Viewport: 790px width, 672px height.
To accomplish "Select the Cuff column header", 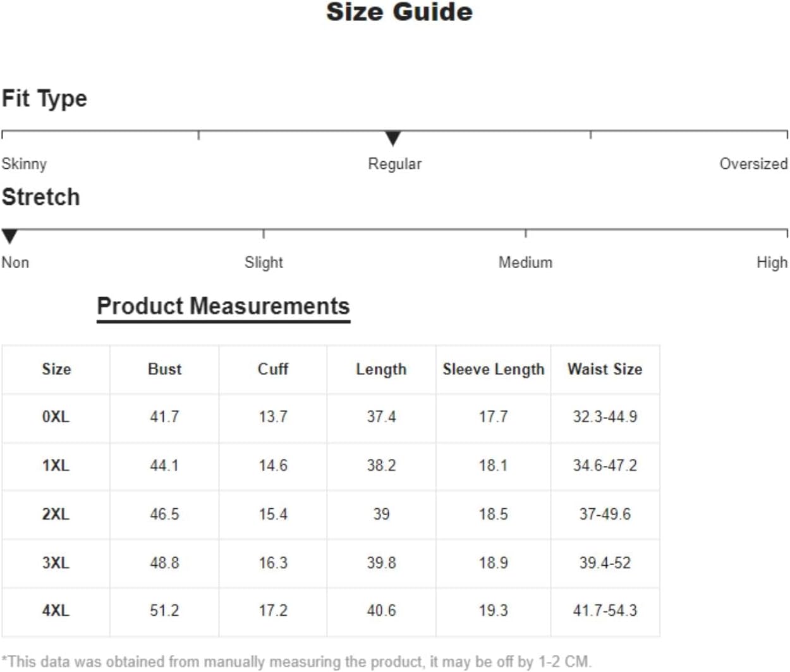I will [x=273, y=369].
